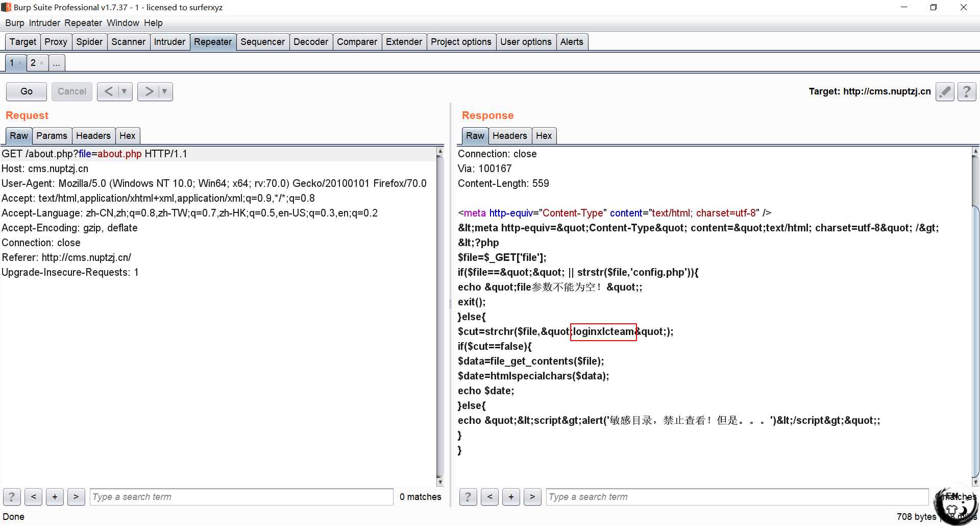The image size is (980, 526).
Task: Go to next match in response search
Action: (x=532, y=497)
